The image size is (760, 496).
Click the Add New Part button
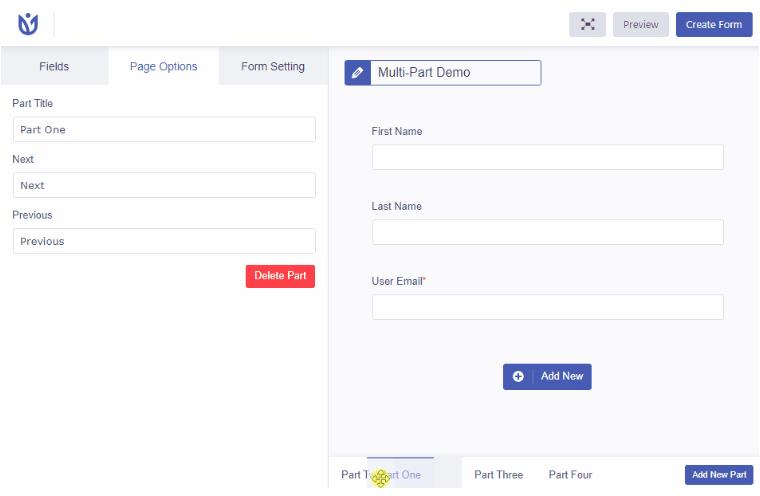(718, 475)
